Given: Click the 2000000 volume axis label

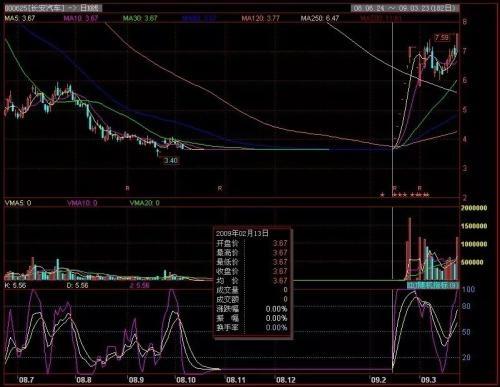Looking at the screenshot, I should pos(474,208).
